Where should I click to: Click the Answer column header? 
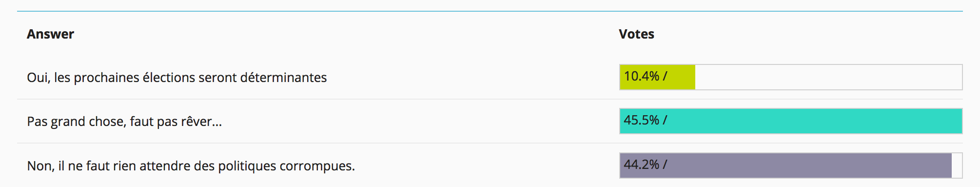50,34
